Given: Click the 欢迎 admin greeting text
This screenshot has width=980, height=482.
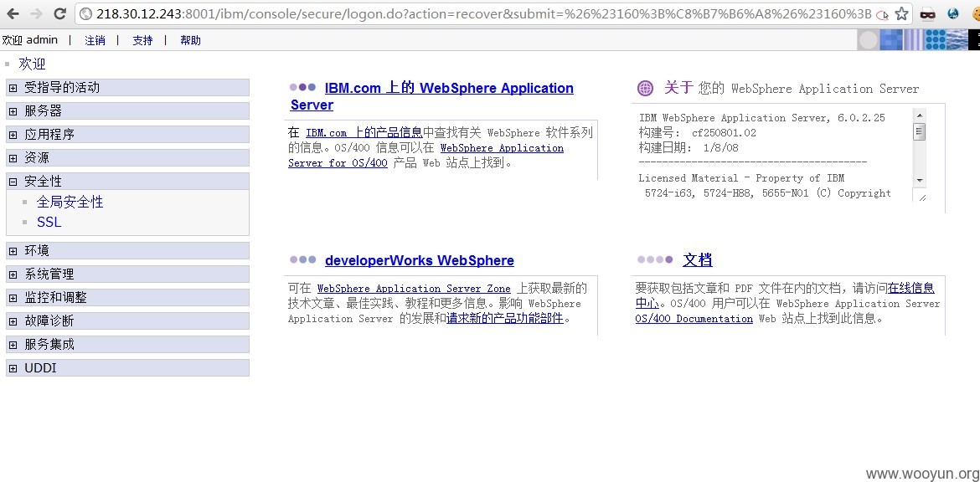Looking at the screenshot, I should 29,40.
